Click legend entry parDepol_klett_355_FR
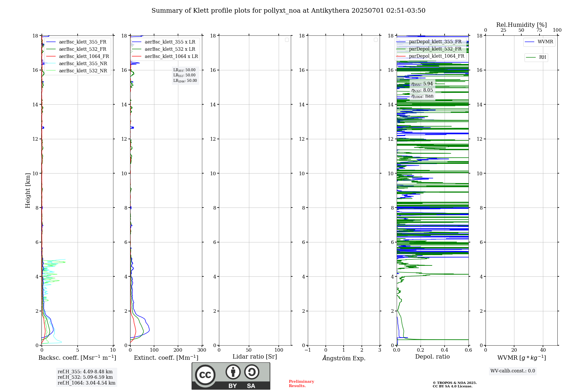Screen dimensions: 577x392 pos(430,42)
